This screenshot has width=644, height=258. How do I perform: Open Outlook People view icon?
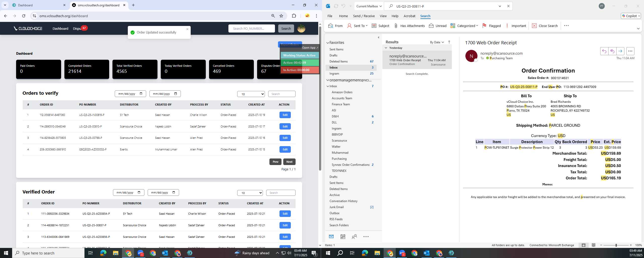pos(354,236)
